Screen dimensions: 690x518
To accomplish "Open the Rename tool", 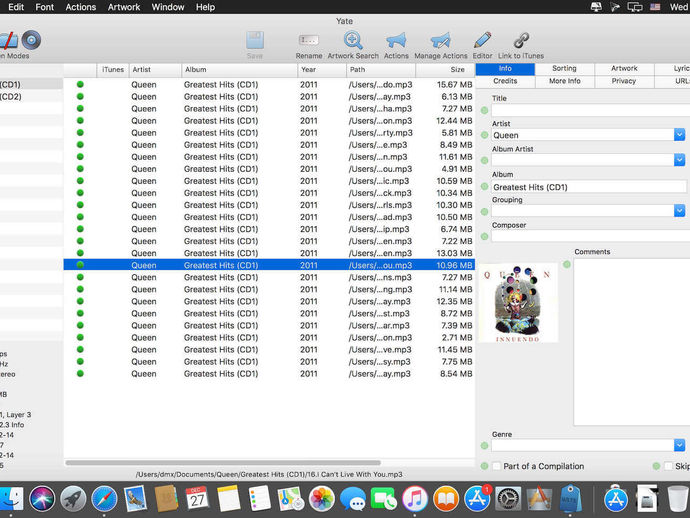I will (308, 40).
